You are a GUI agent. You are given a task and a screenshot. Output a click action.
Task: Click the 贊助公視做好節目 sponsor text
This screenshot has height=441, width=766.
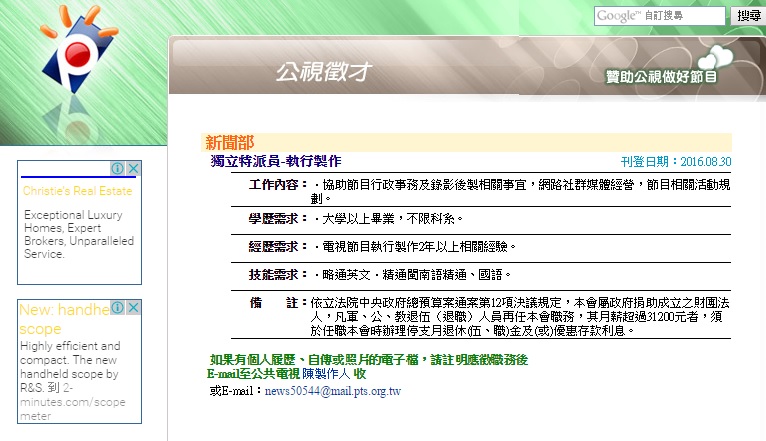click(662, 77)
